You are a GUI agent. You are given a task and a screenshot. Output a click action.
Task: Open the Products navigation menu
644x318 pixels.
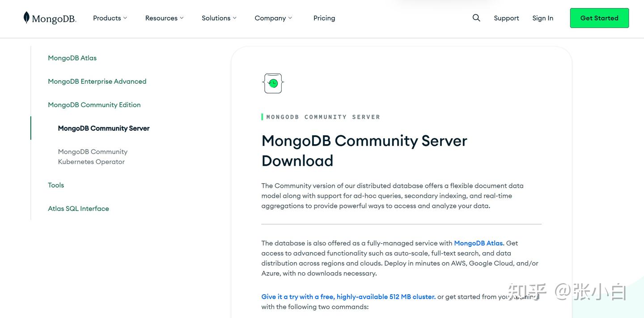[110, 18]
